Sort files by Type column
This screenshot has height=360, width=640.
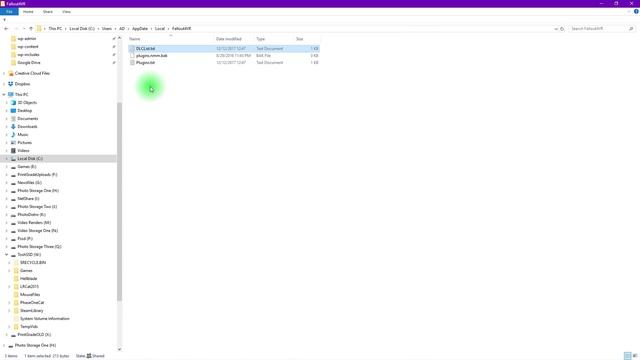[x=261, y=39]
